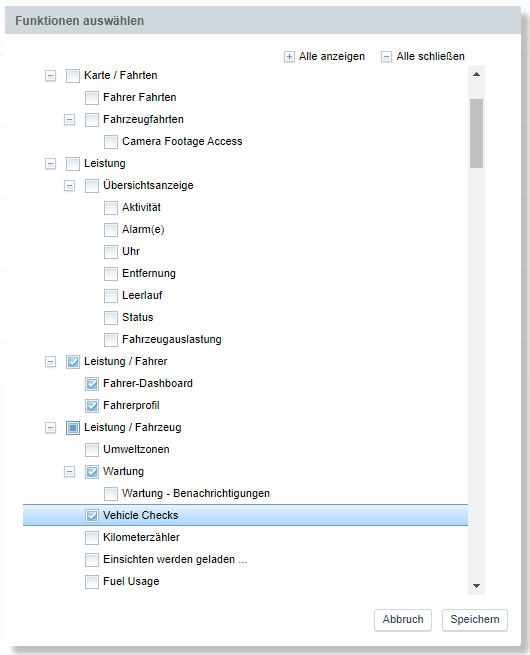Close all nodes via Alle schließen
530x655 pixels.
pyautogui.click(x=430, y=56)
